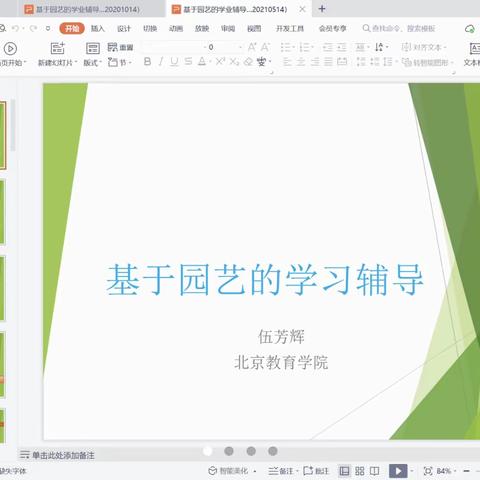This screenshot has width=480, height=480.
Task: Open the numbered list dropdown arrow
Action: 312,47
